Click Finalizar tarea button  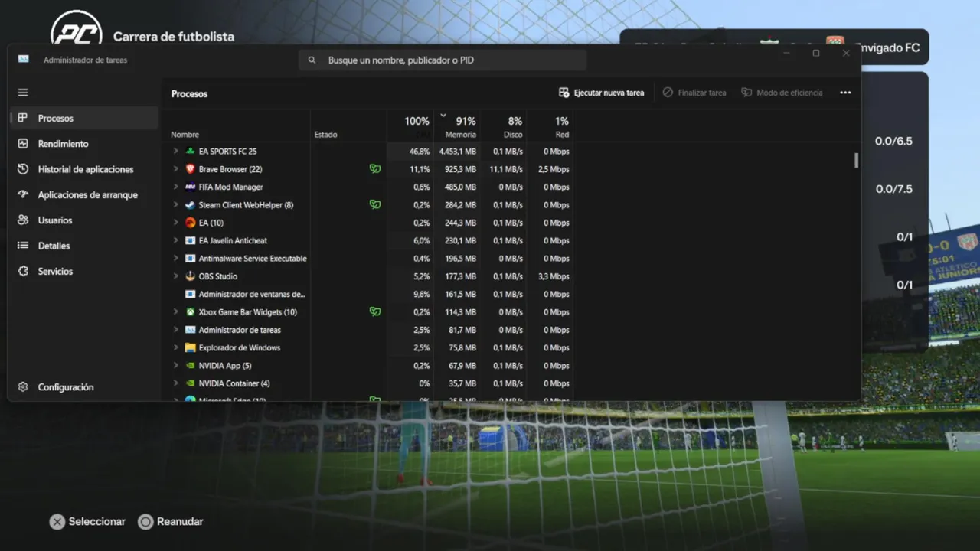(694, 93)
